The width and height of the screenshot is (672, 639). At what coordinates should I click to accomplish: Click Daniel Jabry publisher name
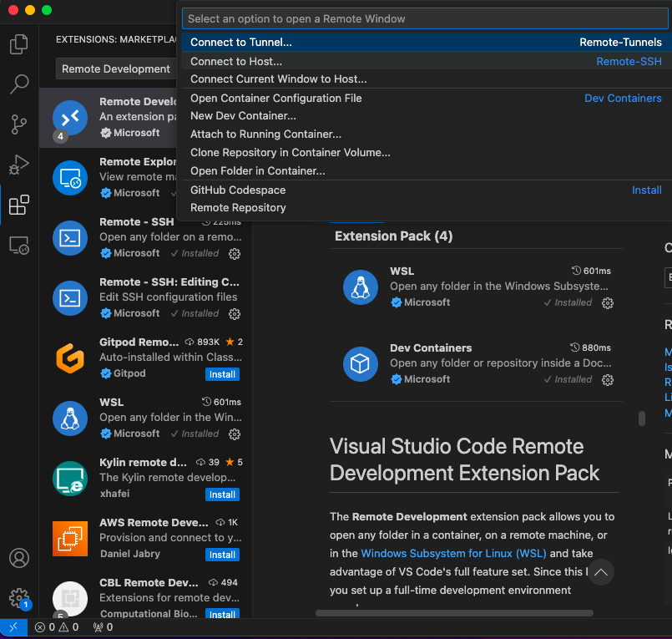click(130, 554)
